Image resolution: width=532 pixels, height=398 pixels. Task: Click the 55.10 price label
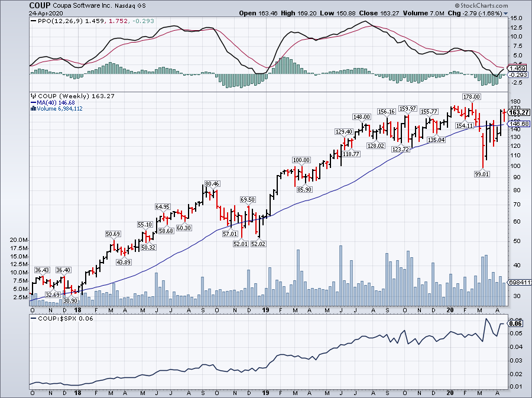click(145, 224)
